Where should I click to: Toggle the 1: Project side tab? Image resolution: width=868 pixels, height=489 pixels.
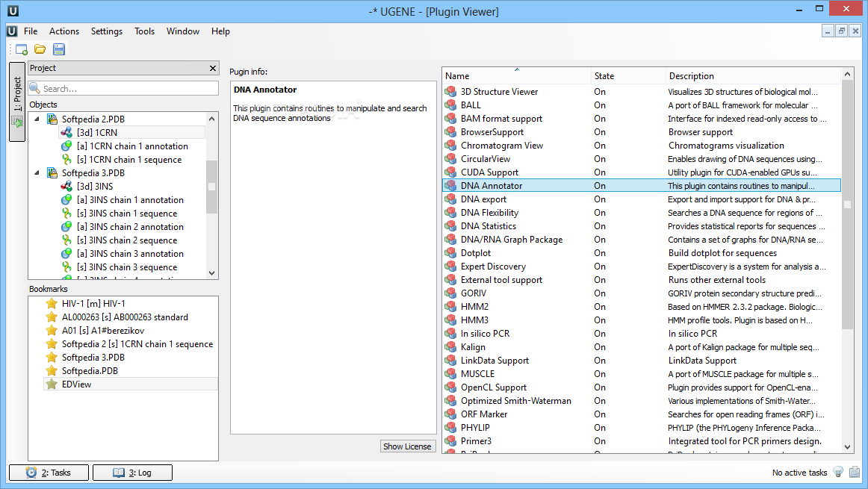(17, 102)
